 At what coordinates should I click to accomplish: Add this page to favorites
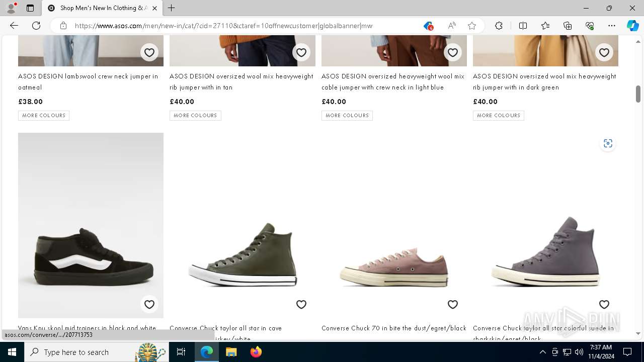click(472, 26)
